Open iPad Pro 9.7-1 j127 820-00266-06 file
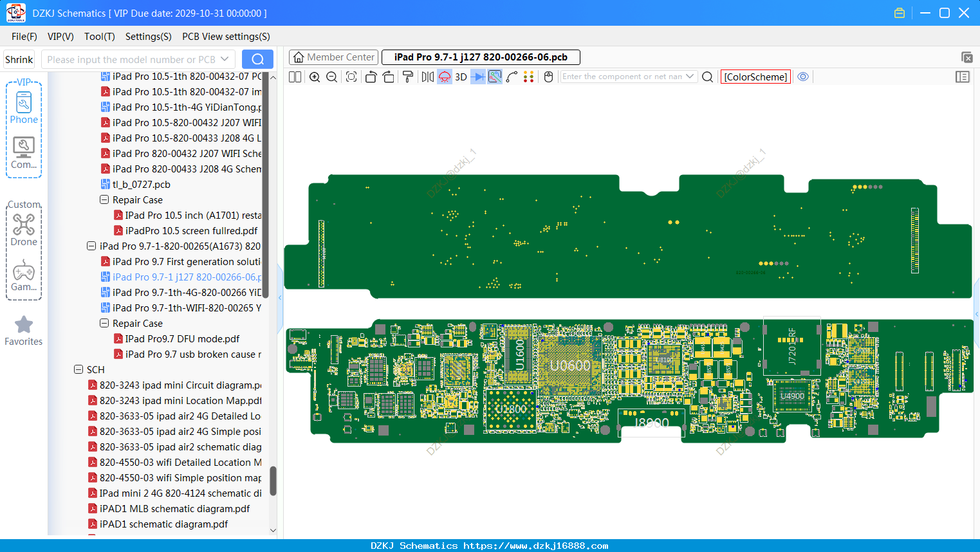The width and height of the screenshot is (980, 552). 181,277
